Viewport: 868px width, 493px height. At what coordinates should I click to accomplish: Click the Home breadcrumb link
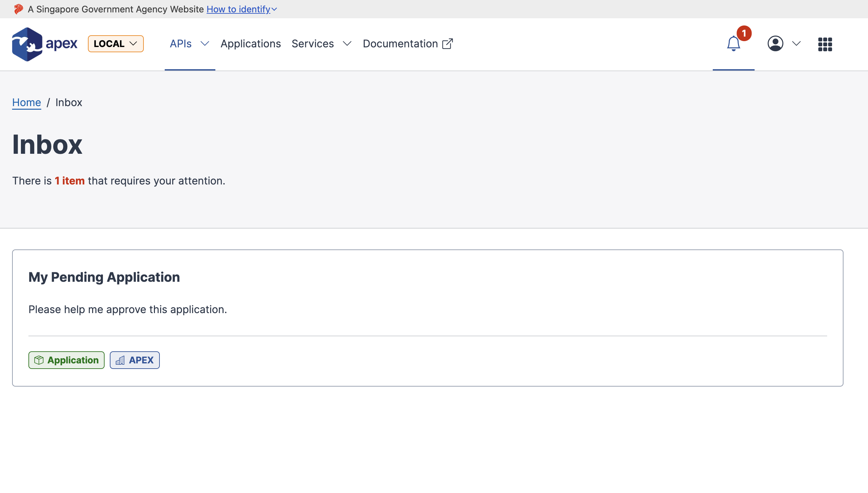[x=26, y=102]
